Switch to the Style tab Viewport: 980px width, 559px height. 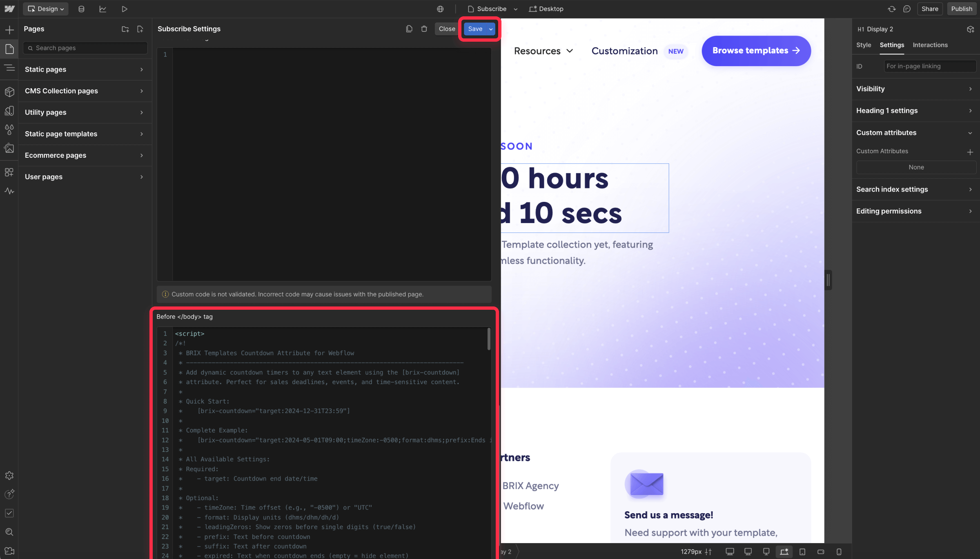point(864,45)
